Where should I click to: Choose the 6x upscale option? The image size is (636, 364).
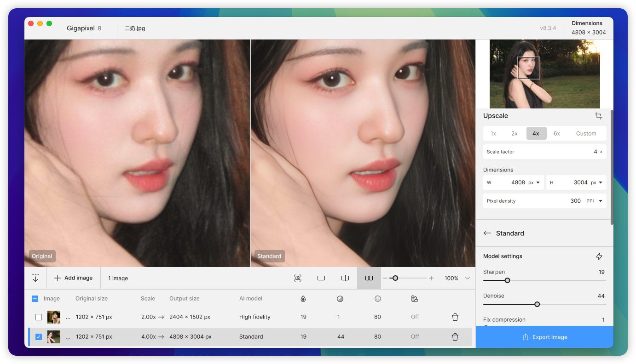click(x=556, y=133)
